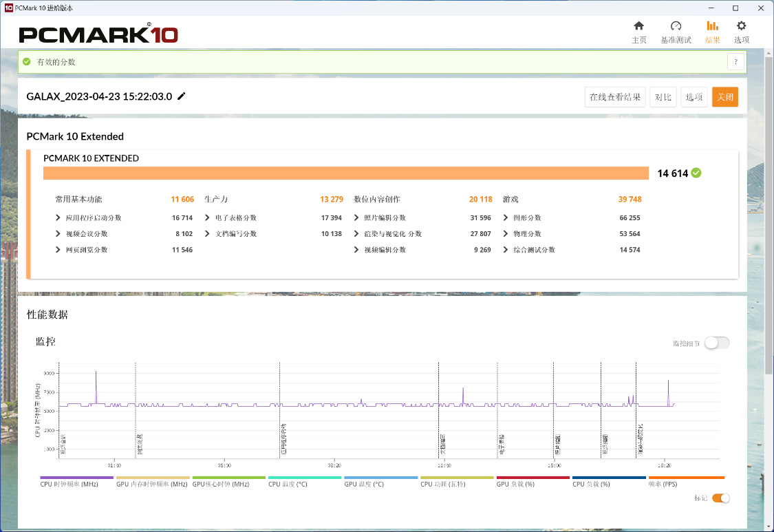Screen dimensions: 774x532
Task: Toggle 帧率 (FPS) legend series
Action: (686, 482)
